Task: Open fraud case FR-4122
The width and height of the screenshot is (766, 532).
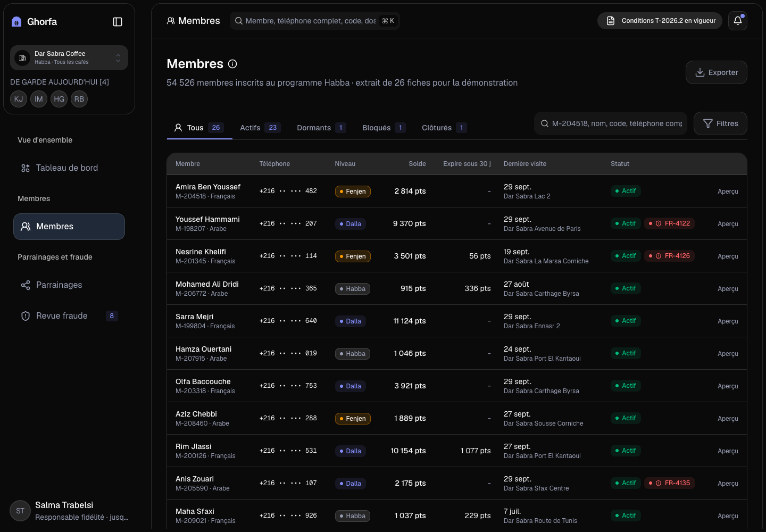Action: [x=669, y=223]
